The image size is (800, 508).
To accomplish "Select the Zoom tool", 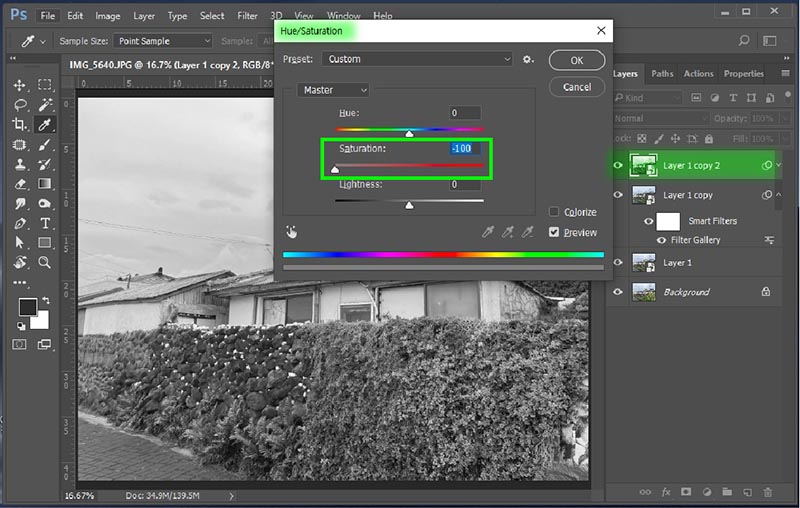I will click(44, 263).
